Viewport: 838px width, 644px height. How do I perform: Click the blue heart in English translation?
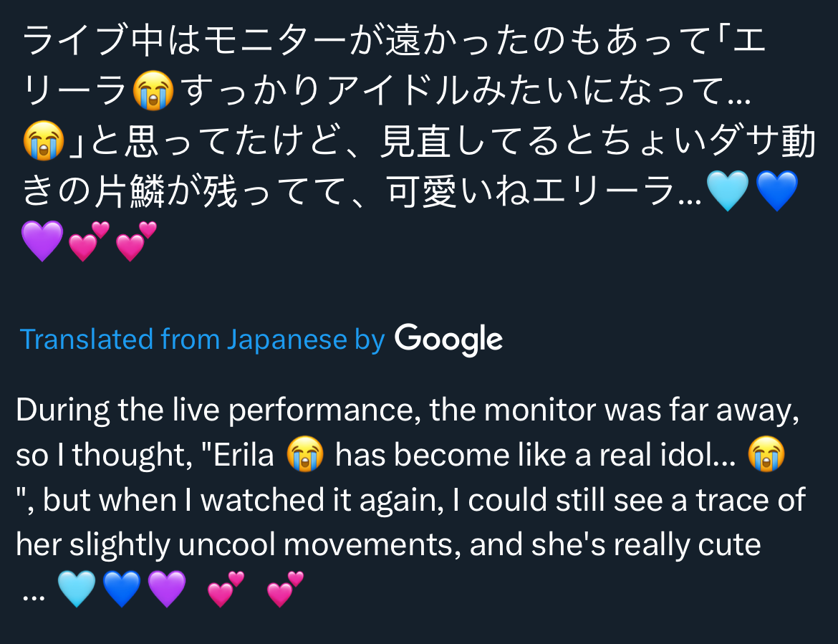(x=122, y=589)
